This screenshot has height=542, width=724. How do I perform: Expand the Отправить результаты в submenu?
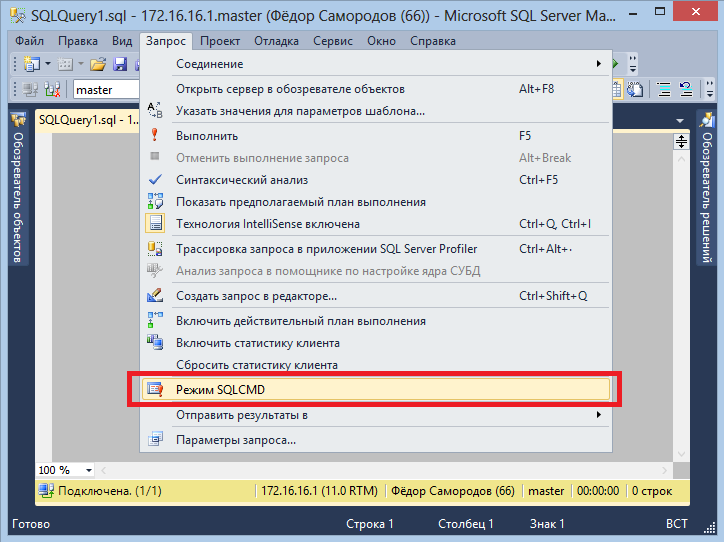pos(376,415)
